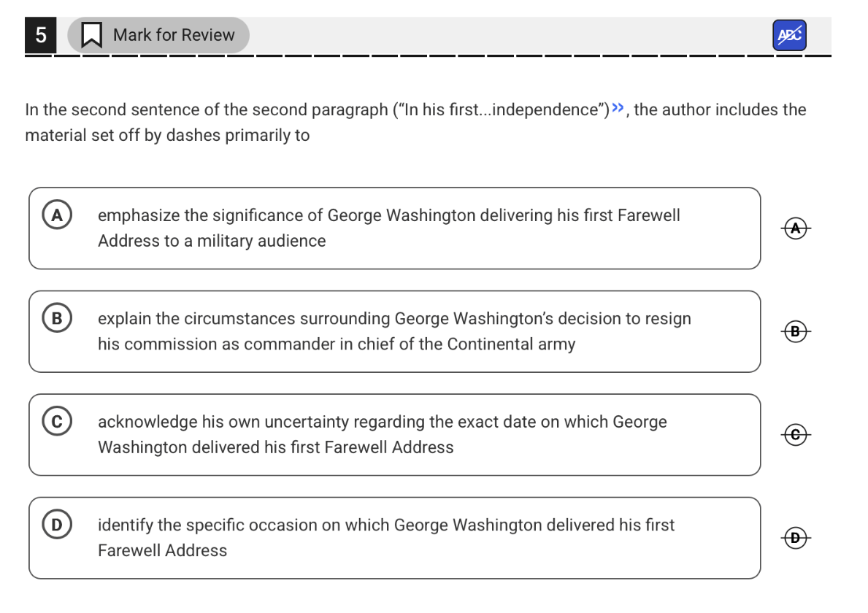The image size is (868, 613).
Task: Click the Mark for Review button
Action: pyautogui.click(x=158, y=35)
